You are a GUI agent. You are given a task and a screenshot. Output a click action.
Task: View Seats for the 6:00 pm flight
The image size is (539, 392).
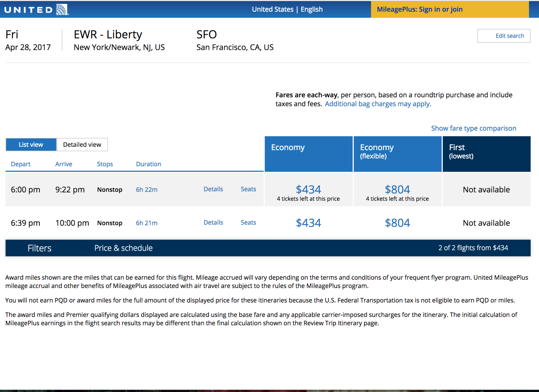[x=248, y=189]
